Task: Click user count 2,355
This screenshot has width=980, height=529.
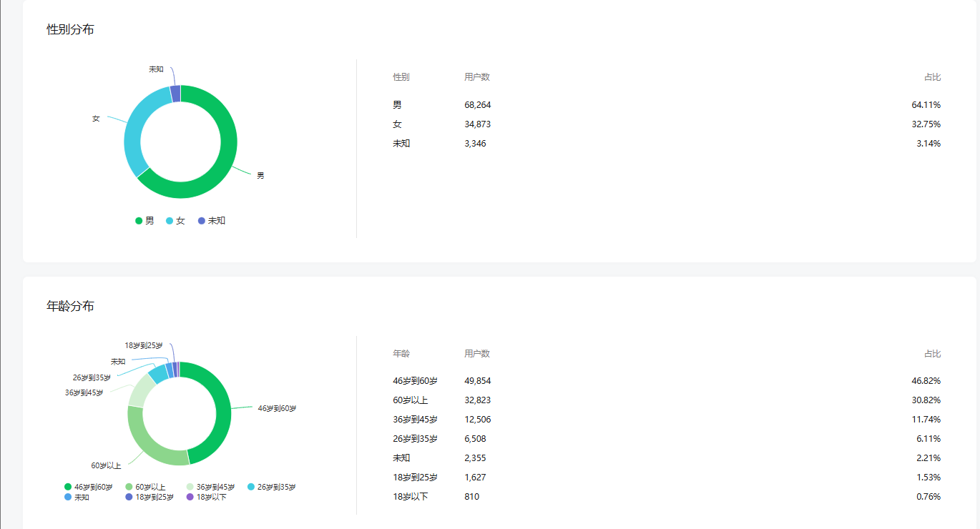Action: pyautogui.click(x=475, y=458)
